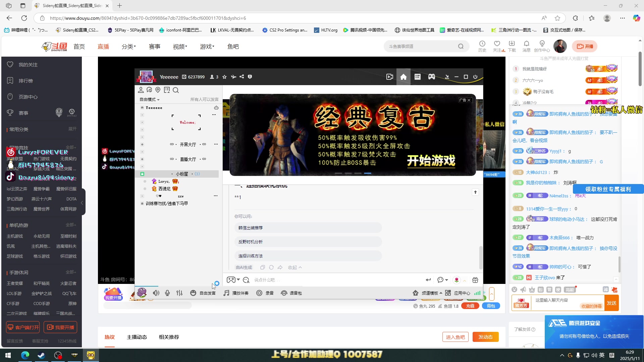Open the 语音包 voice pack button

point(291,293)
